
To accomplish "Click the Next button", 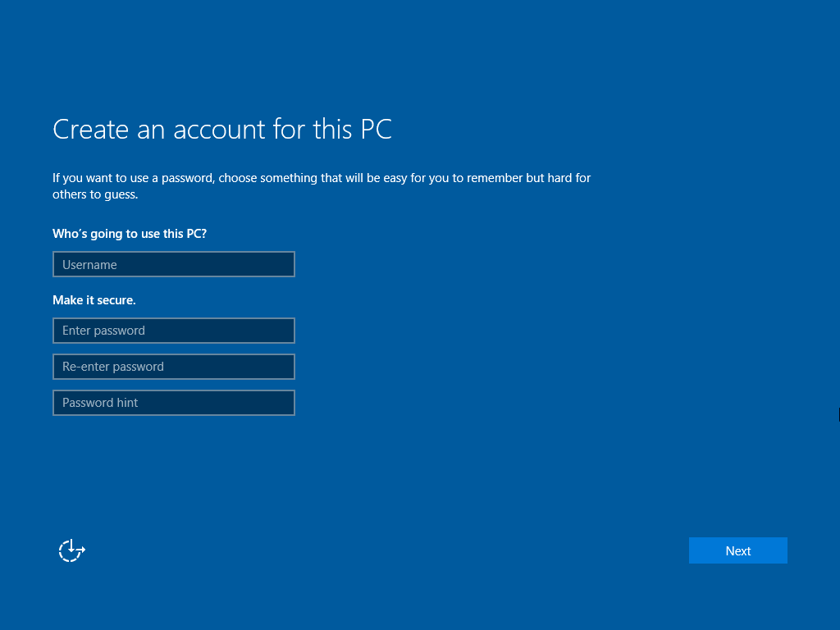I will tap(737, 550).
